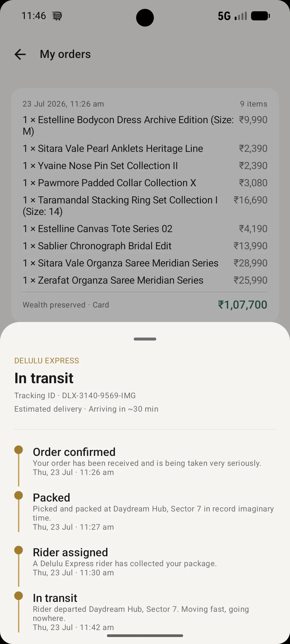Tap the order total ₹1,07,700

tap(242, 305)
